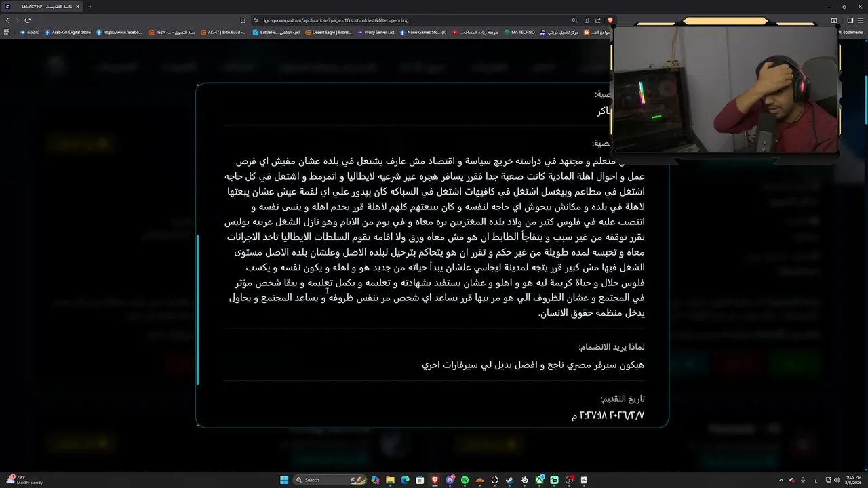Click the zoom magnifier icon in address bar
This screenshot has width=868, height=488.
point(575,20)
